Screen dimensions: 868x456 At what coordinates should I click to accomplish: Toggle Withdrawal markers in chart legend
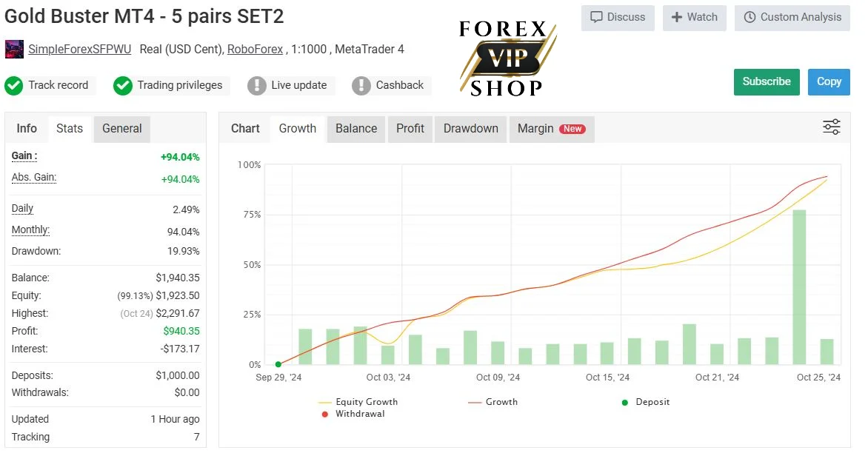353,414
